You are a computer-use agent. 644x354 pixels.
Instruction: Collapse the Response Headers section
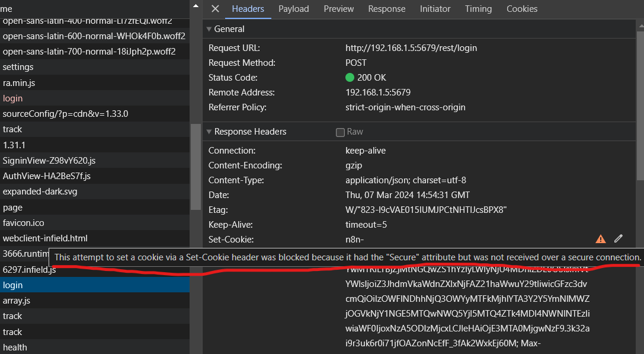(x=209, y=132)
